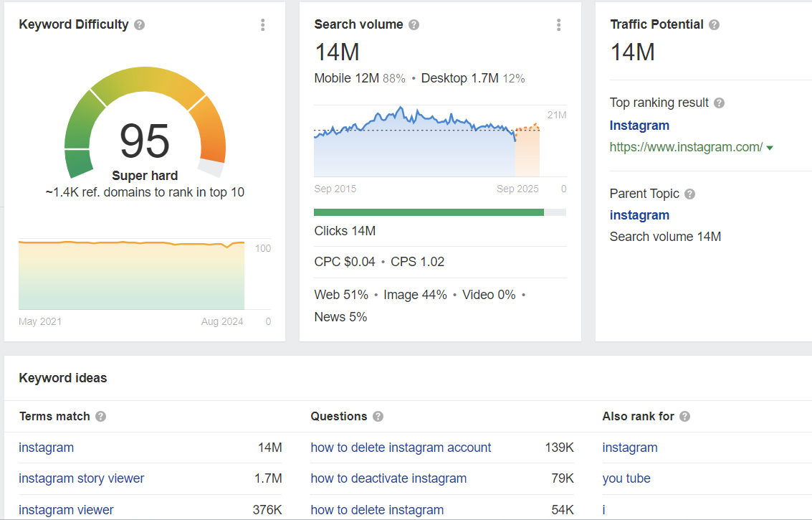The image size is (812, 520).
Task: Click 'Video 0%' text
Action: (489, 295)
